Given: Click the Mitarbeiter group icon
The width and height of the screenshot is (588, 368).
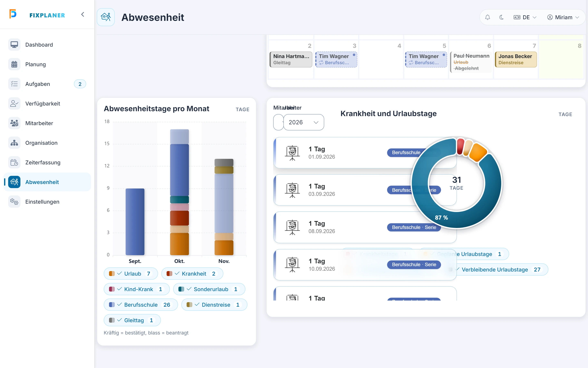Looking at the screenshot, I should point(14,123).
